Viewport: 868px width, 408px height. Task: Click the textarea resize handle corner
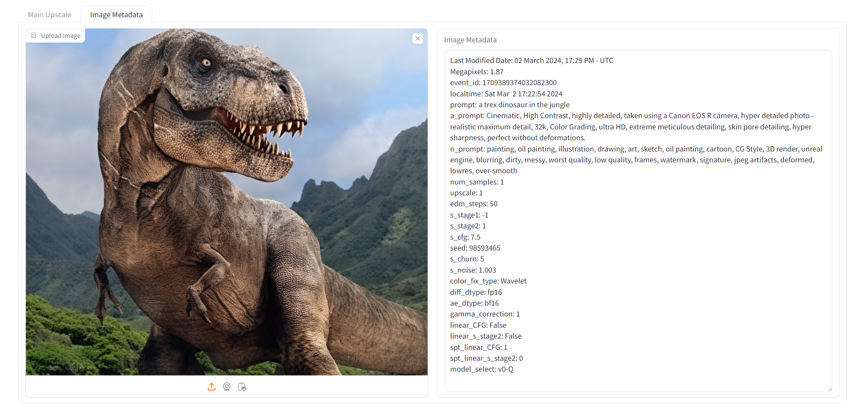click(x=830, y=389)
